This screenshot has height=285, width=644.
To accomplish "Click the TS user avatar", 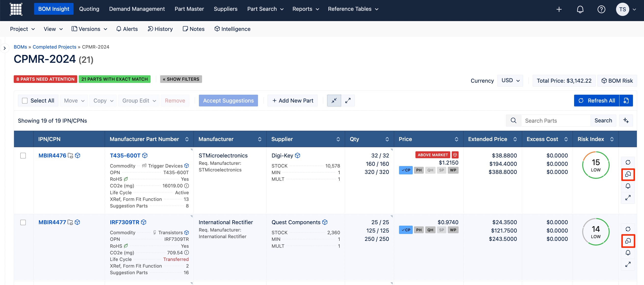I will (x=622, y=9).
